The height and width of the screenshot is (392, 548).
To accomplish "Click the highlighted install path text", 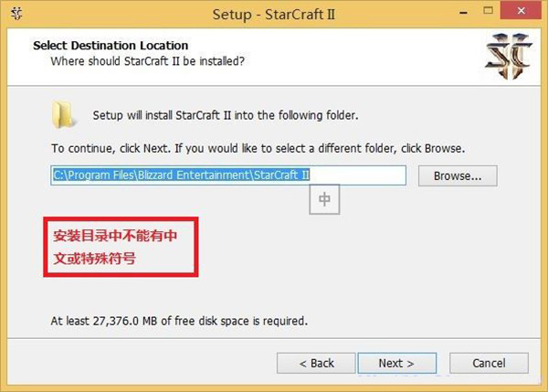I will point(182,175).
